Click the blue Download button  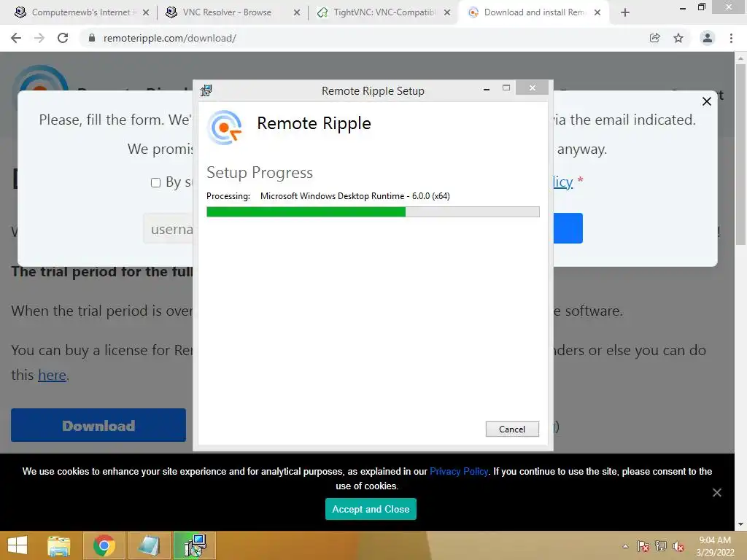(x=98, y=425)
